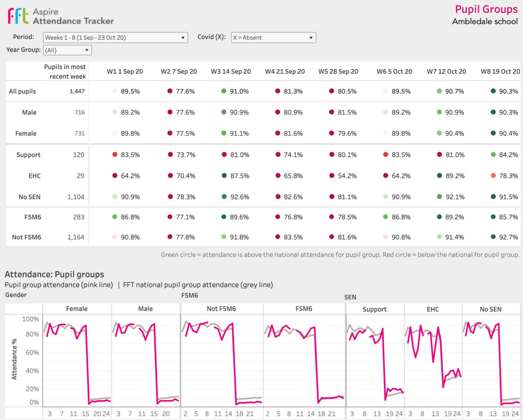Image resolution: width=523 pixels, height=420 pixels.
Task: Expand the Year Group selector
Action: tap(87, 50)
